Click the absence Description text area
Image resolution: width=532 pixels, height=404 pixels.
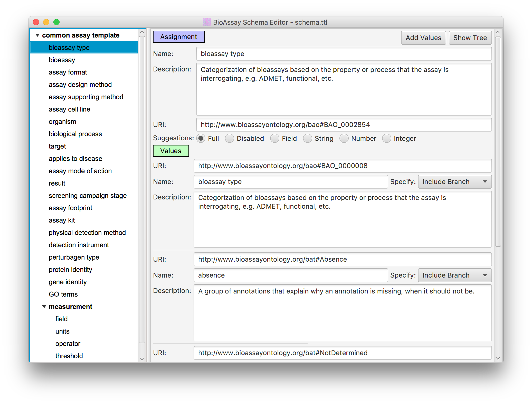(343, 313)
